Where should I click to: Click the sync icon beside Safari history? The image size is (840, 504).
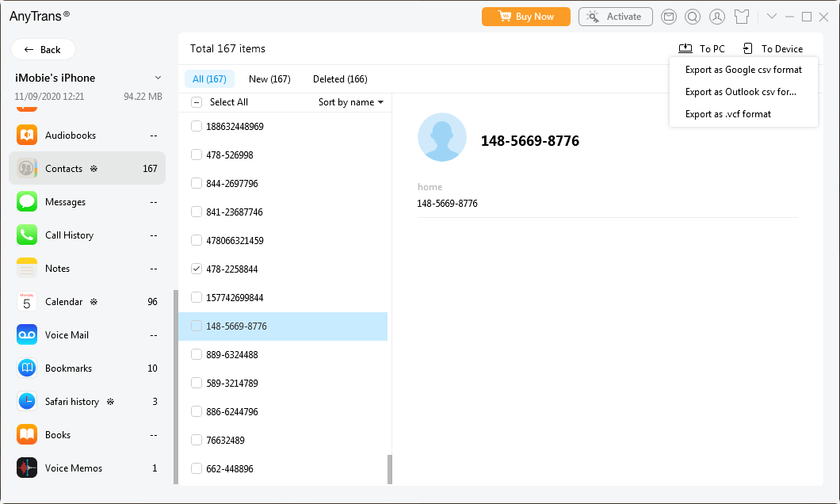[x=110, y=401]
